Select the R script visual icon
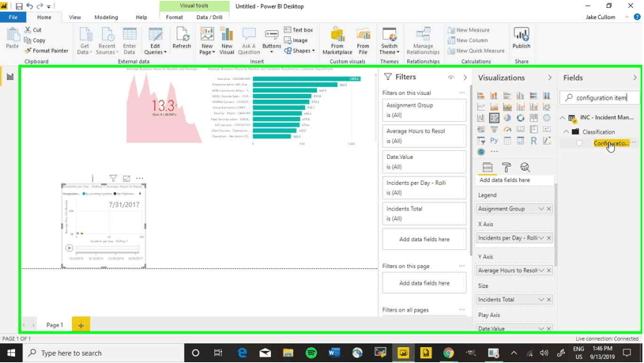Viewport: 644px width, 363px height. click(x=533, y=141)
